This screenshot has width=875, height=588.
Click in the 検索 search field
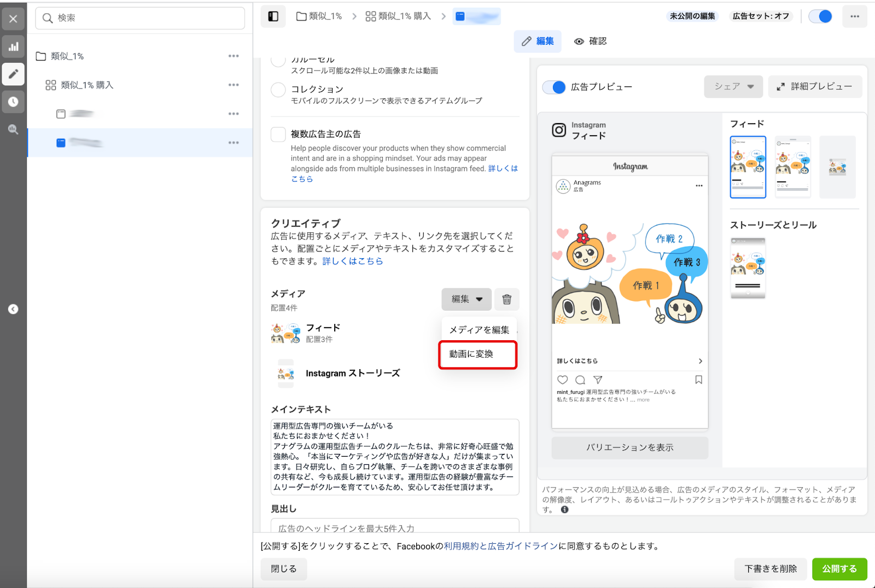(x=140, y=18)
